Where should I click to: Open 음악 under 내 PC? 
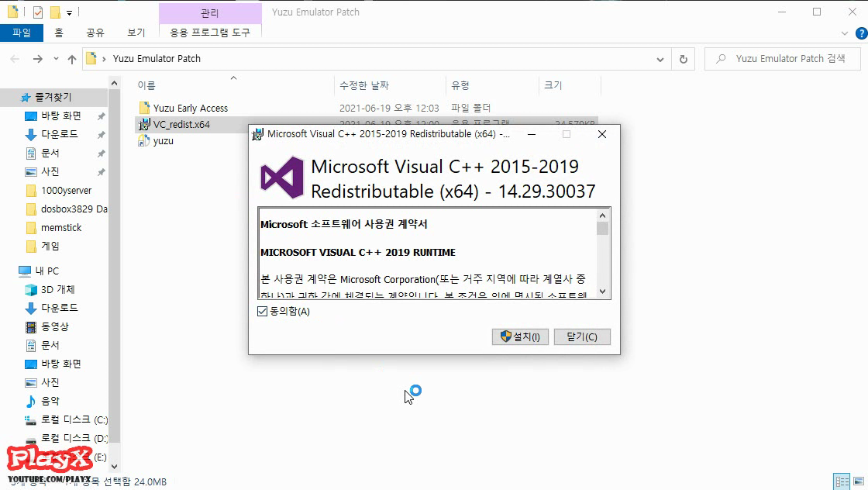coord(50,401)
